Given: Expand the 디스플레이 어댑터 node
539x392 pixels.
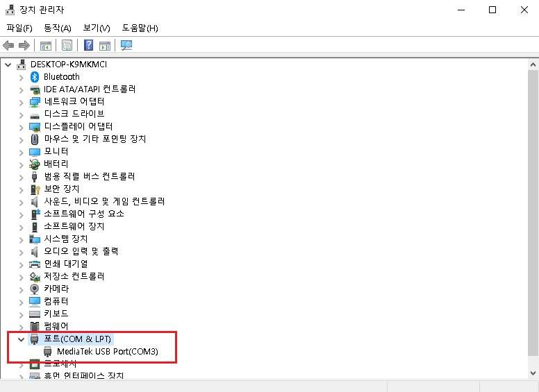Looking at the screenshot, I should tap(21, 127).
